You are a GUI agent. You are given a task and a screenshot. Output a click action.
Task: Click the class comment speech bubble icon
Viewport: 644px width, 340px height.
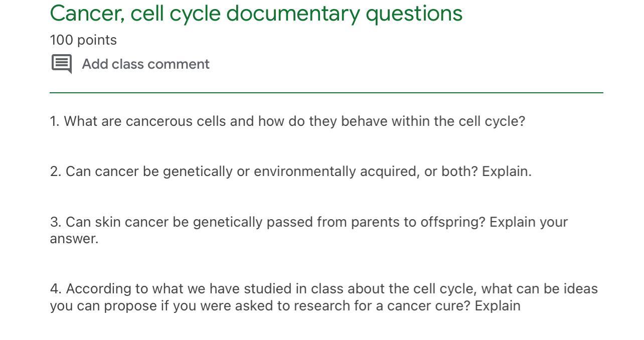tap(62, 64)
